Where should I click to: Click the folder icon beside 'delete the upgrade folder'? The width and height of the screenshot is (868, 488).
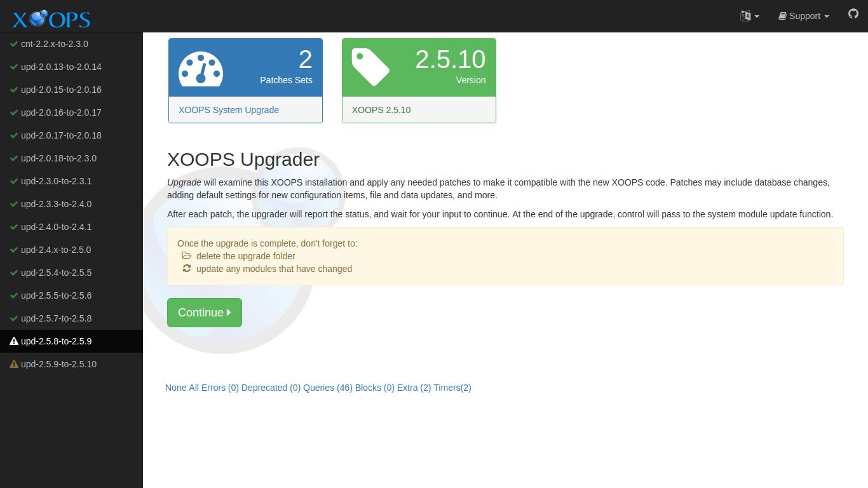coord(186,255)
